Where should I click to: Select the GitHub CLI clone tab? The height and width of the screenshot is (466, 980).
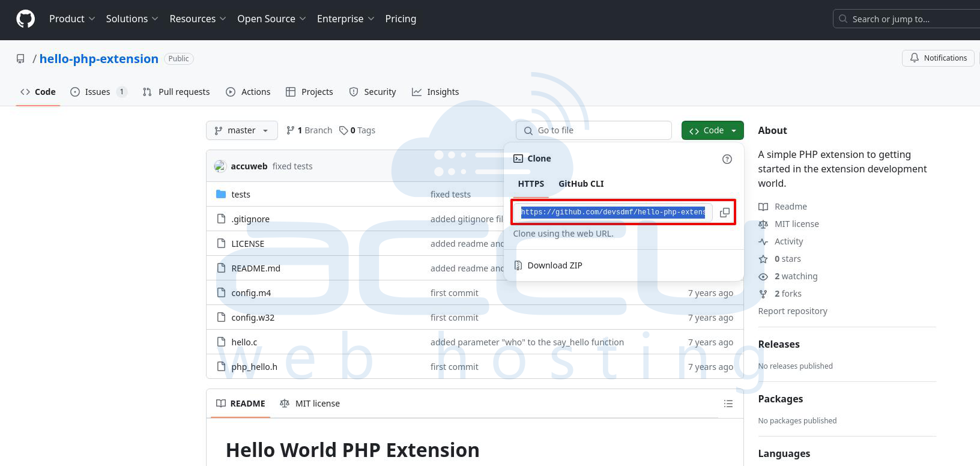(x=581, y=184)
